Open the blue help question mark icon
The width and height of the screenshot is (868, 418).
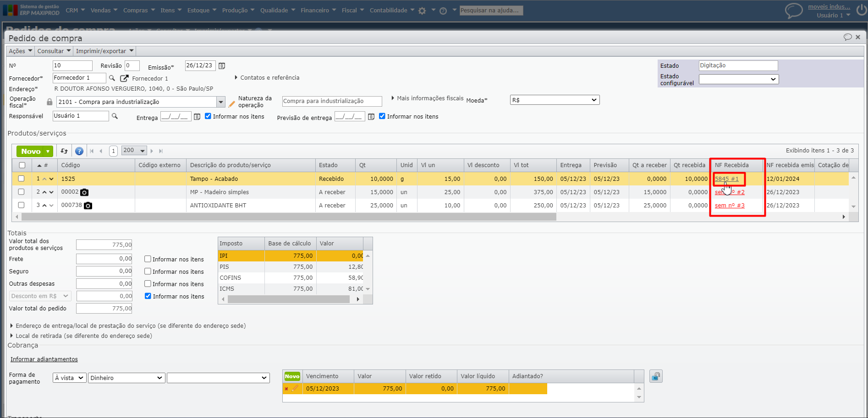point(79,151)
